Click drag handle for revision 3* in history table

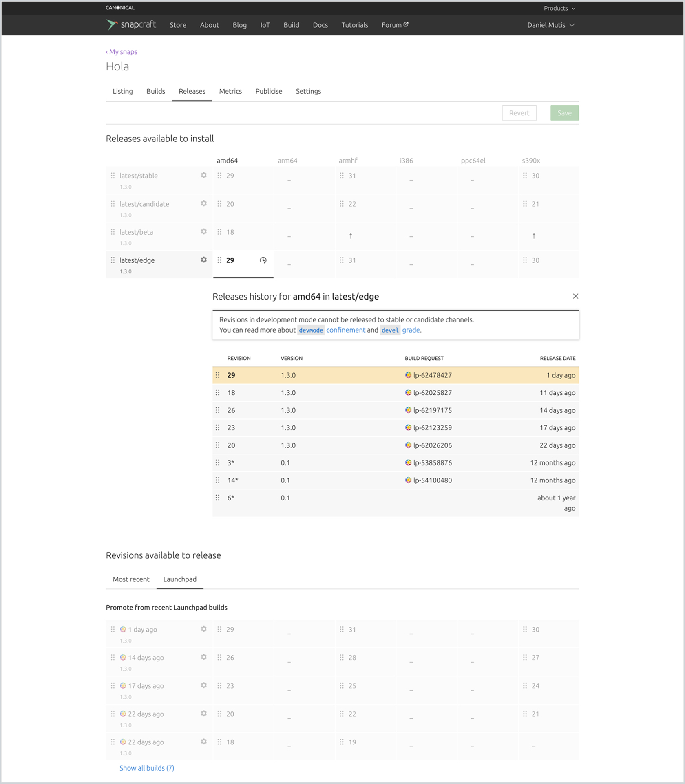[218, 462]
